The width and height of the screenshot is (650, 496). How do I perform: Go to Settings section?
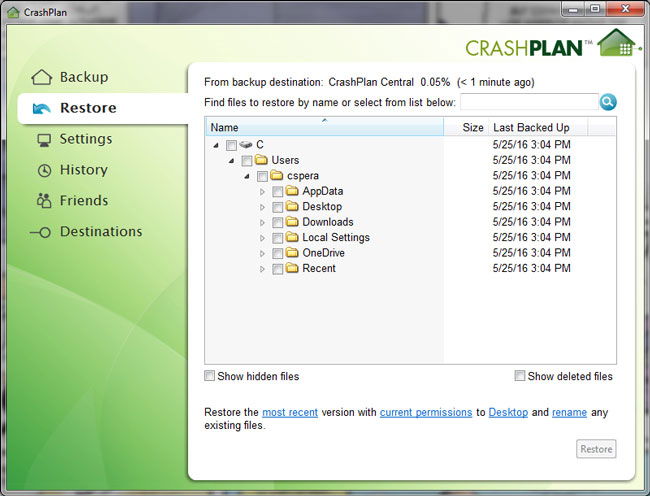[86, 139]
